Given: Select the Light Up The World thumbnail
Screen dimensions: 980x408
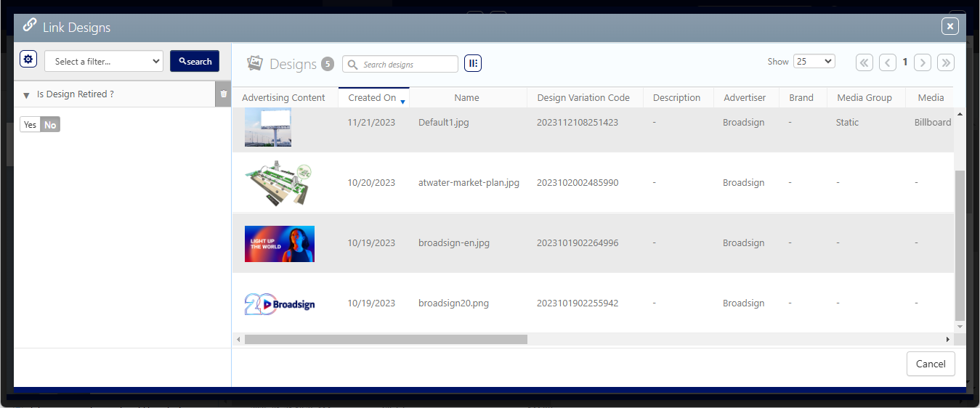Looking at the screenshot, I should (x=280, y=243).
